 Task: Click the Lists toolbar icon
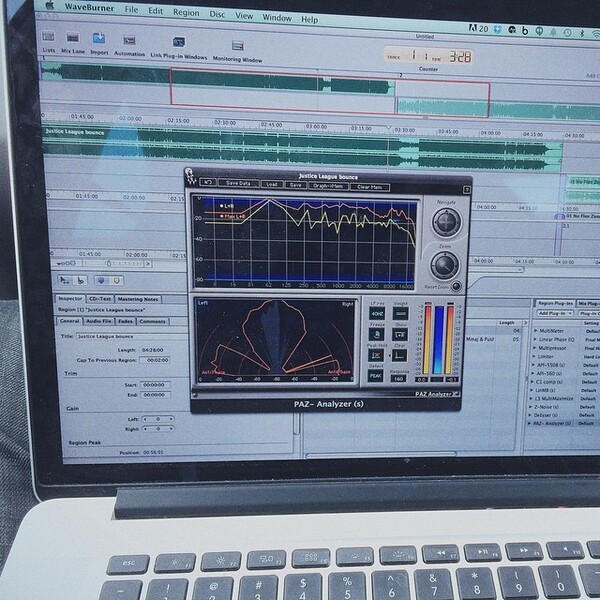tap(48, 37)
